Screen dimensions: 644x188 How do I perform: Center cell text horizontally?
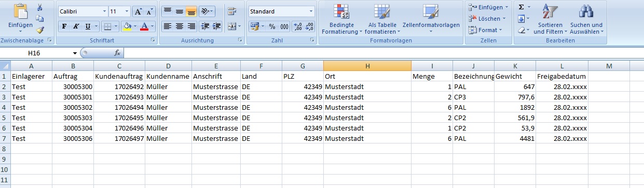coord(179,26)
